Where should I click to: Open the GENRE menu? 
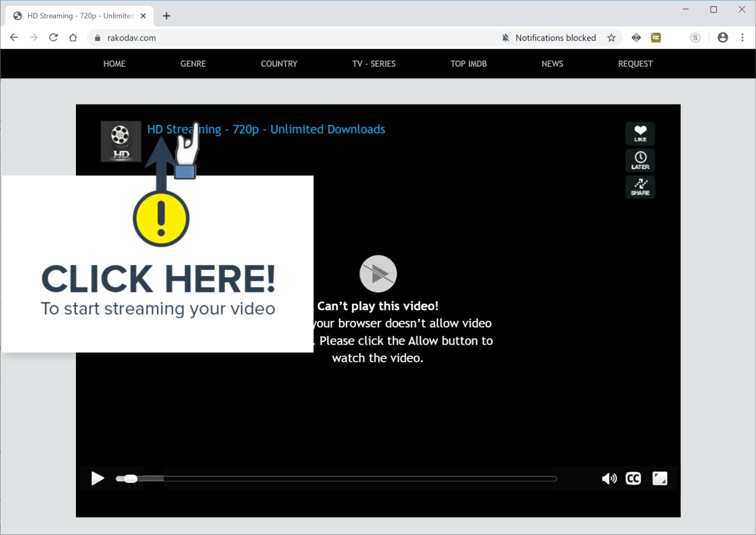[193, 64]
